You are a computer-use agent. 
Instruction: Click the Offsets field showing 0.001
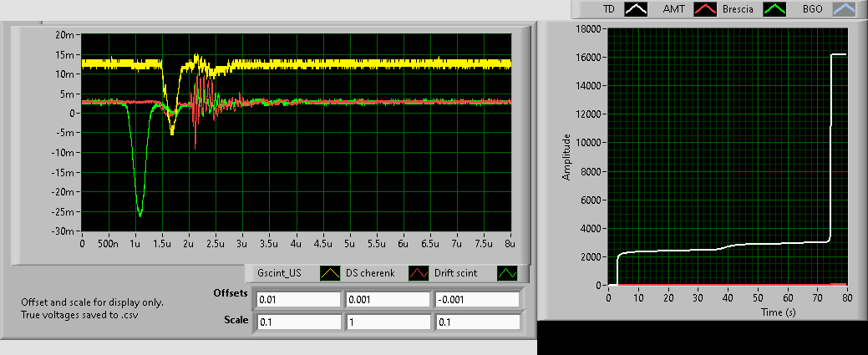pos(388,299)
